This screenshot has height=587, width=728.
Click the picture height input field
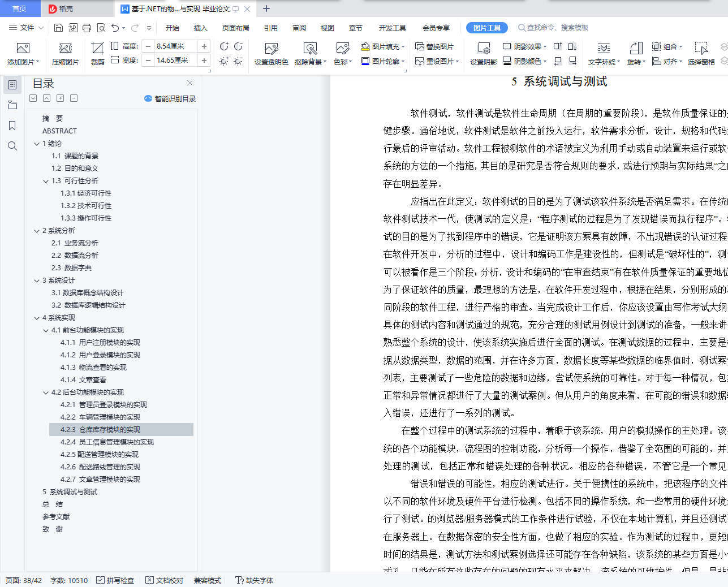[176, 46]
